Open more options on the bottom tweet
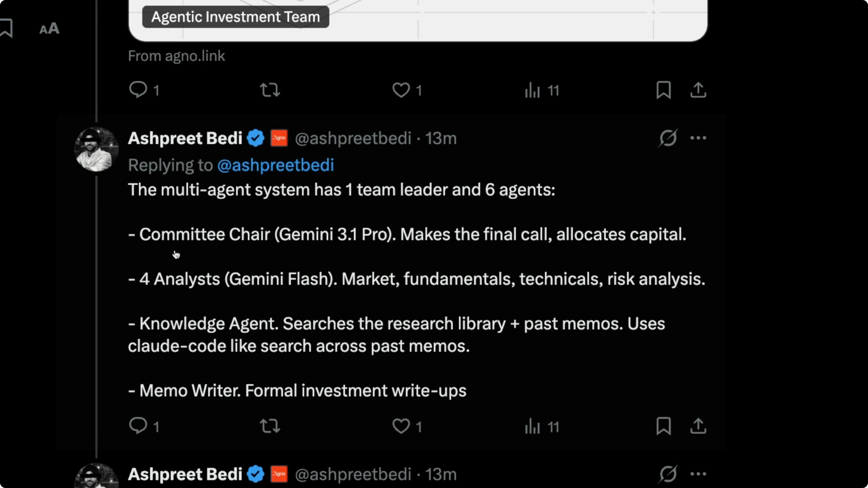This screenshot has height=488, width=868. (x=698, y=474)
